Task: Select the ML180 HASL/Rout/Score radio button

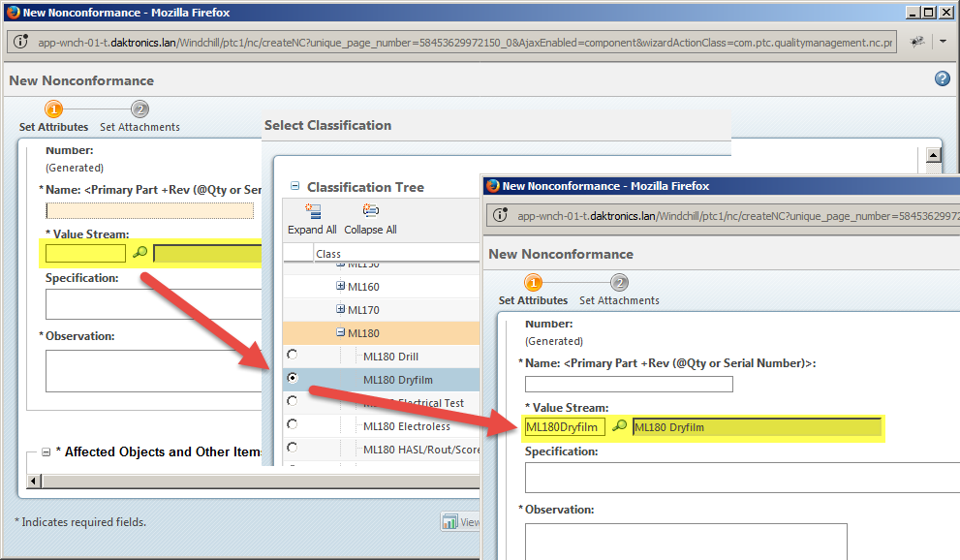Action: click(292, 448)
